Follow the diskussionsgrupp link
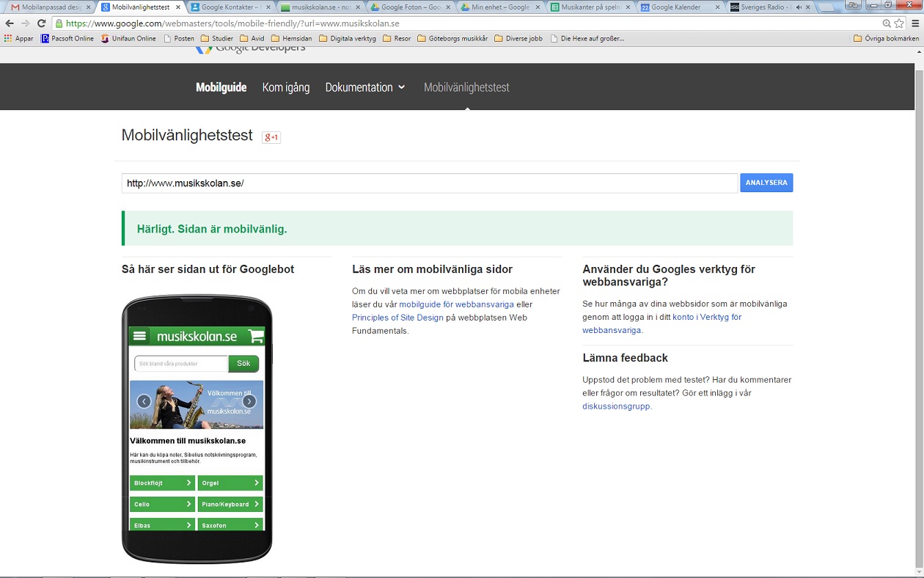The width and height of the screenshot is (924, 578). (616, 406)
